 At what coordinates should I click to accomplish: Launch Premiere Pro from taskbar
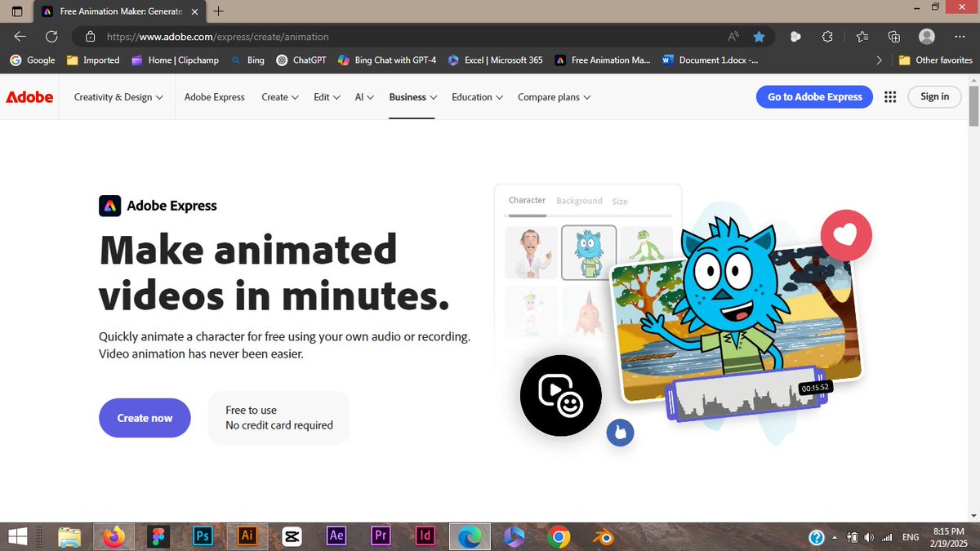coord(381,536)
